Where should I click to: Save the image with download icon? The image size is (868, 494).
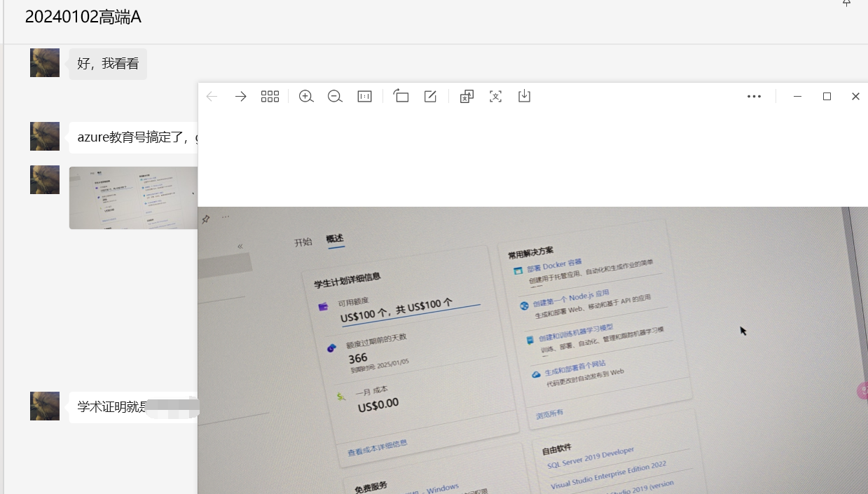click(524, 96)
